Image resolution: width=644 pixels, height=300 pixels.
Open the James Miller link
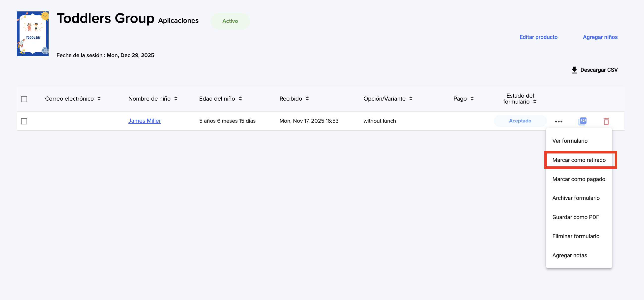click(145, 121)
